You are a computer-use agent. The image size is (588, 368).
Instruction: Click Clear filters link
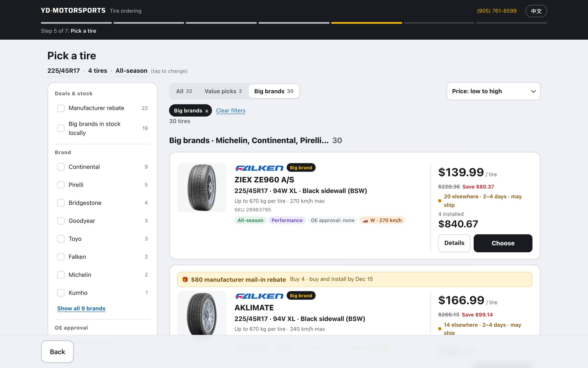pos(231,111)
